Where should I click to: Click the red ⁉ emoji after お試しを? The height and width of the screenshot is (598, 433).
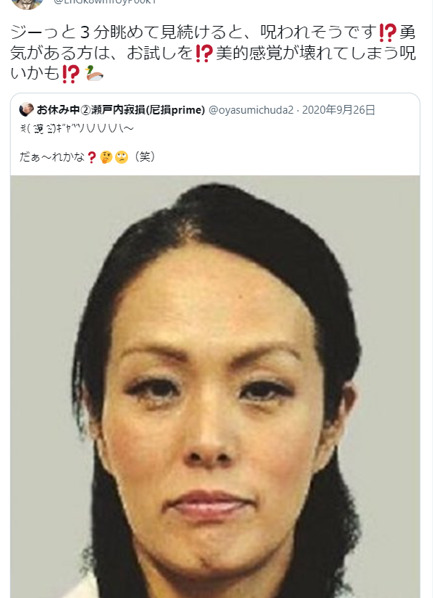pos(204,53)
